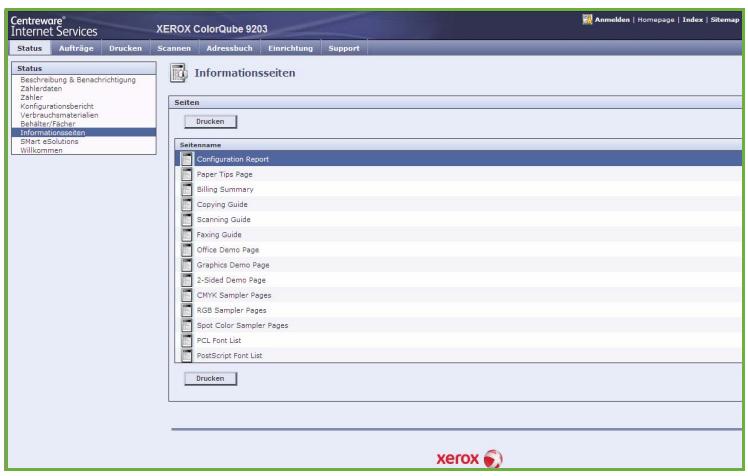This screenshot has width=748, height=476.
Task: Click the page icon beside Office Demo Page
Action: click(x=187, y=249)
